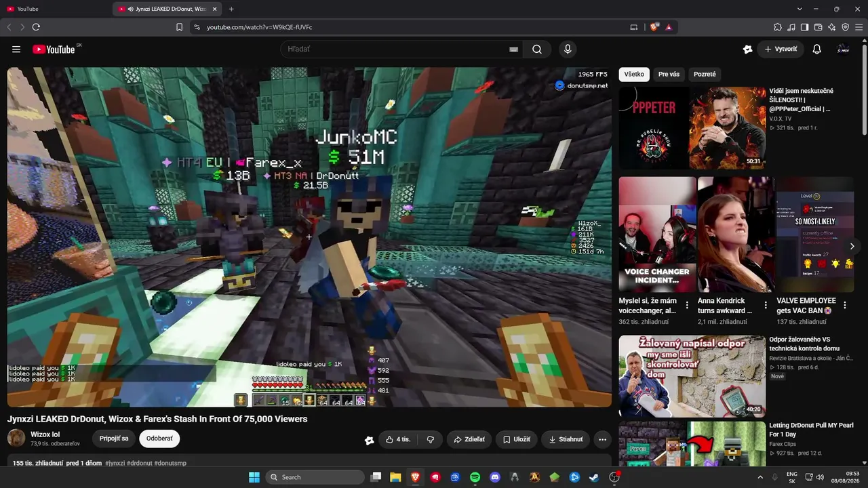Open Spotify from the taskbar
868x488 pixels.
click(475, 477)
